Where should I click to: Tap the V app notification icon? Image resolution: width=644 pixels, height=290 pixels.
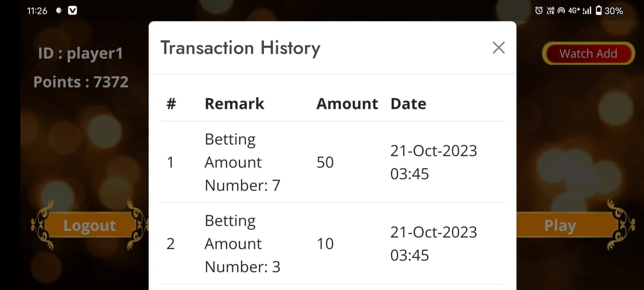click(x=72, y=11)
